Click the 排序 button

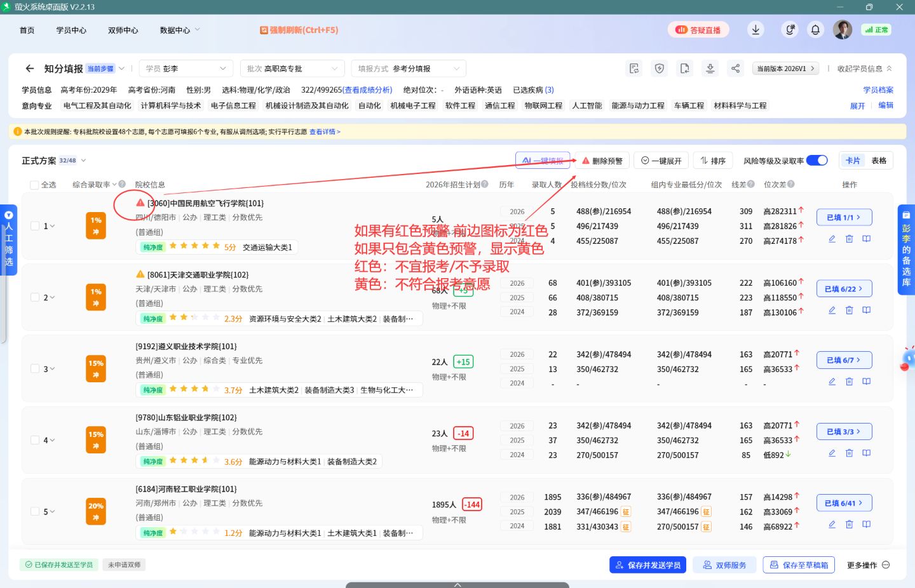pos(713,161)
